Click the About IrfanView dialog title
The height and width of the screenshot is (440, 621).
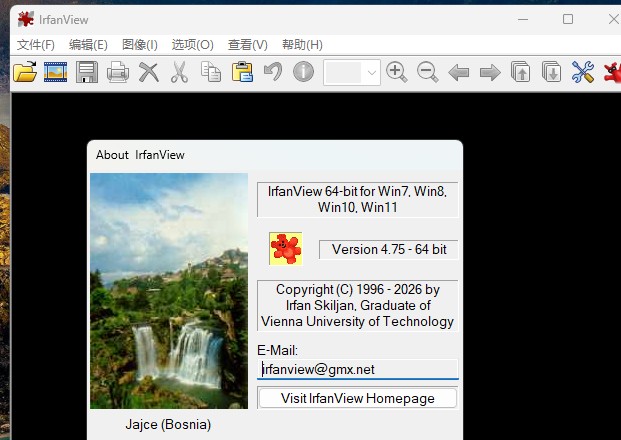point(140,155)
